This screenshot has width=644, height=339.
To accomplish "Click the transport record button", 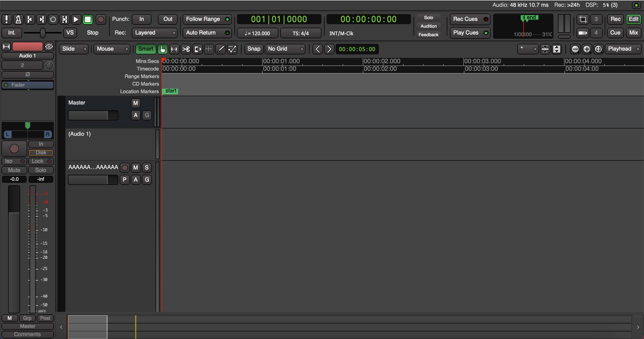I will (101, 19).
